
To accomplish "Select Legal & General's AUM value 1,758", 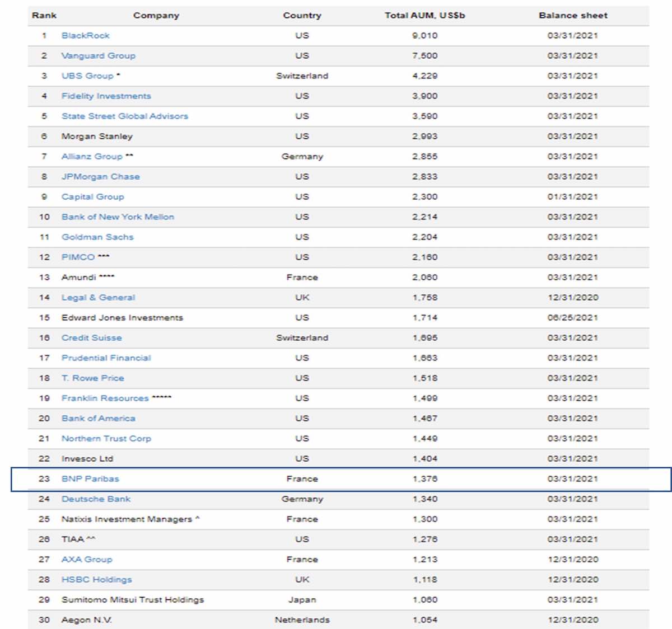I will 425,297.
